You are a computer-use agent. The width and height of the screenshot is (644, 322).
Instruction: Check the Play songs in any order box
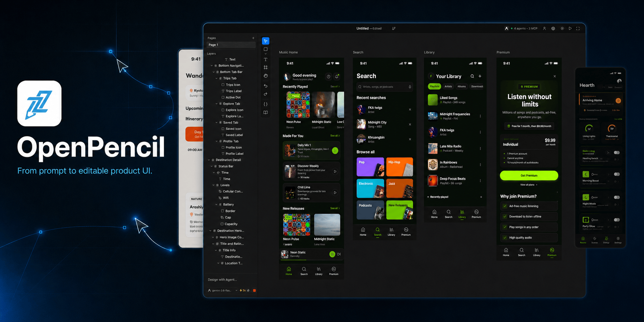click(x=505, y=227)
